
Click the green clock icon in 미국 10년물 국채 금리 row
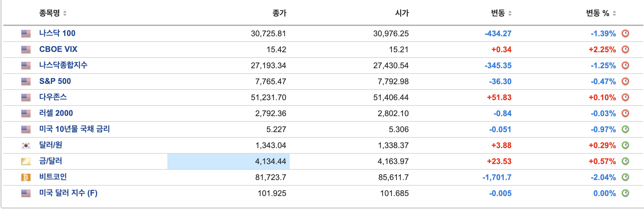pyautogui.click(x=625, y=129)
